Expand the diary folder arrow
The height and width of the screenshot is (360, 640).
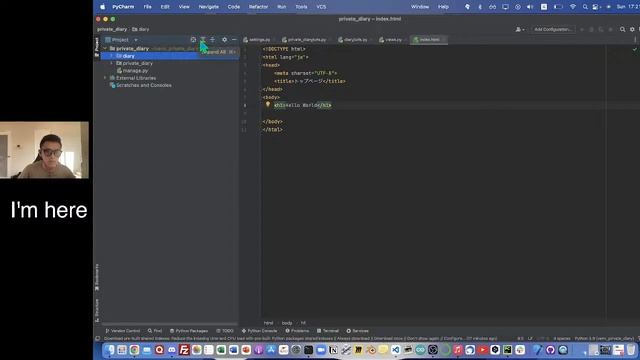pyautogui.click(x=112, y=56)
